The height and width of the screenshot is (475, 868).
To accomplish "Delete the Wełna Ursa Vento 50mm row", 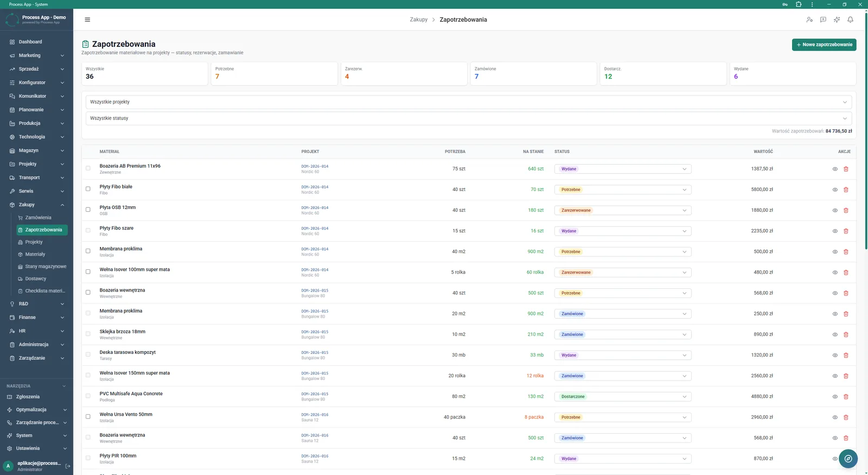I will point(846,417).
